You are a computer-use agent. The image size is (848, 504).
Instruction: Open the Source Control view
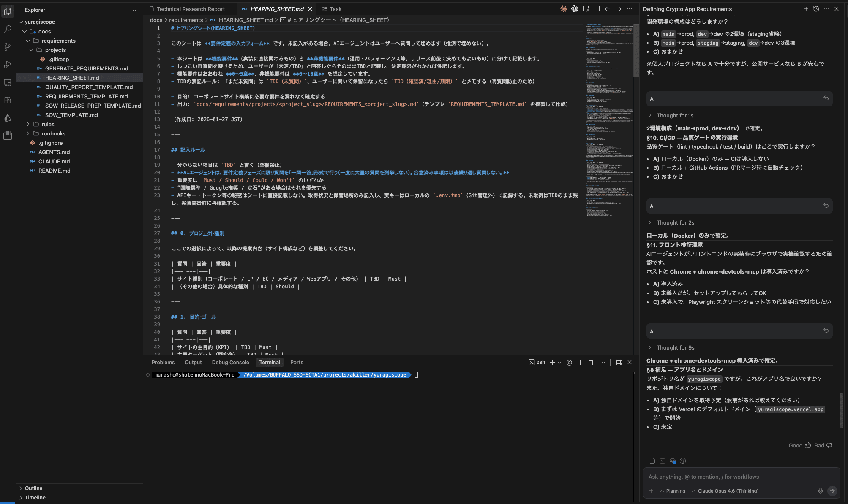coord(8,47)
